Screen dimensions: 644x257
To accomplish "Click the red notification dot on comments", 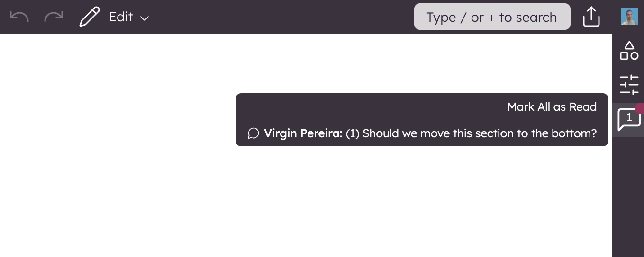I will (x=640, y=108).
